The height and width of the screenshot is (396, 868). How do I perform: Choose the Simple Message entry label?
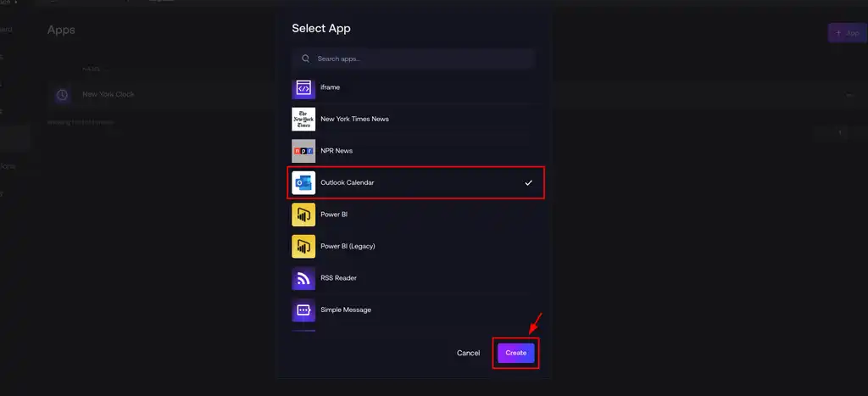click(346, 310)
